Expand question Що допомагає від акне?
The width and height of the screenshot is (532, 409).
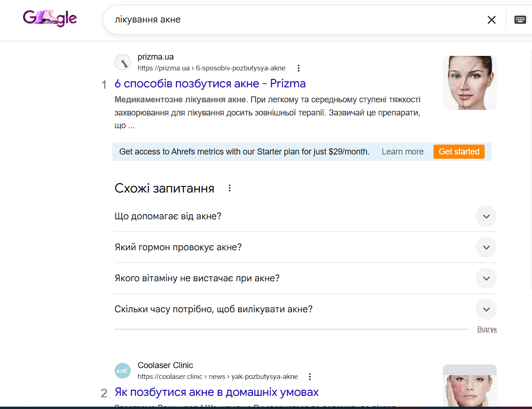[486, 216]
